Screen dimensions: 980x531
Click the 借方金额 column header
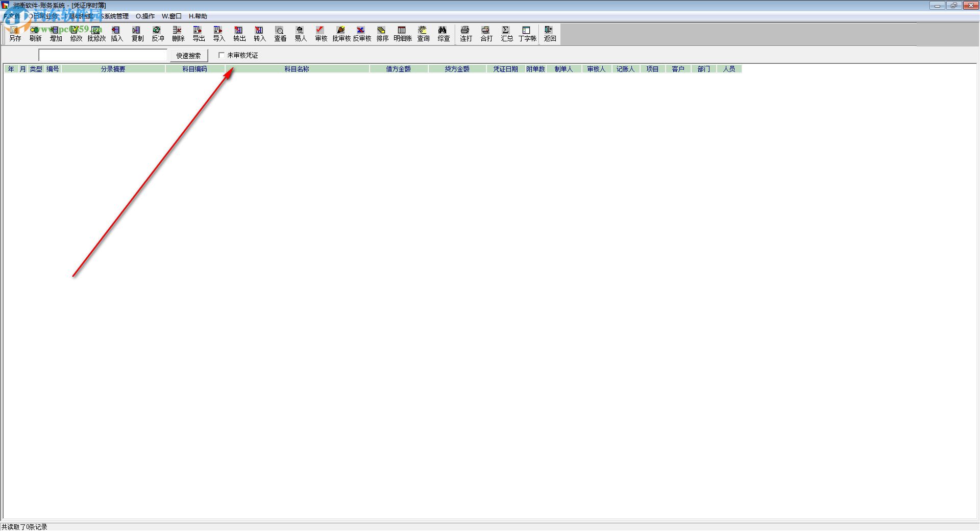(x=399, y=69)
